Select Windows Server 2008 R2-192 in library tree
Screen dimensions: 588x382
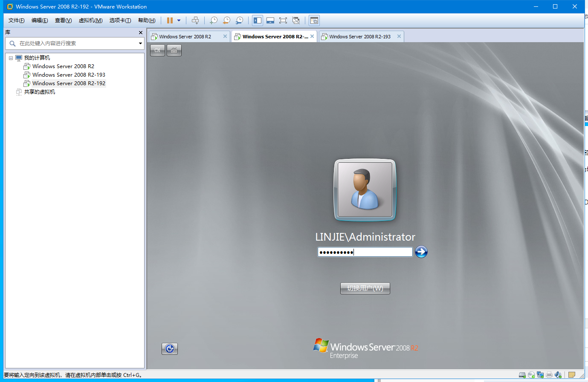[x=69, y=83]
